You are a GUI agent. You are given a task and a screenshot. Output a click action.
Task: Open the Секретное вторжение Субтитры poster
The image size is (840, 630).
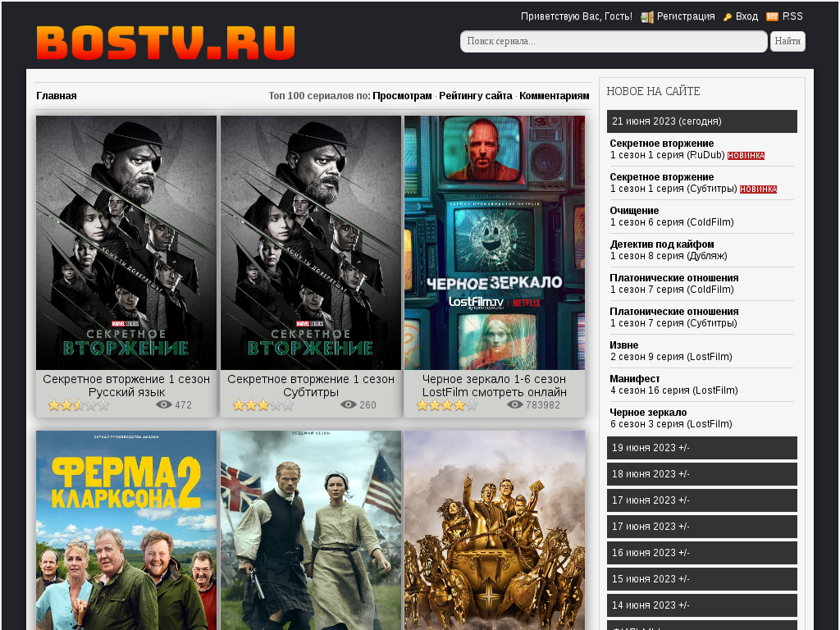point(311,243)
